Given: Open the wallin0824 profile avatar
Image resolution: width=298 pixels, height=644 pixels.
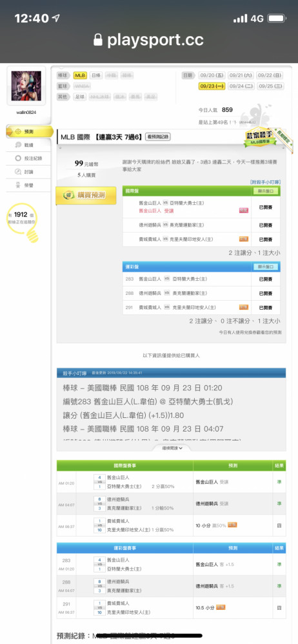Looking at the screenshot, I should [x=26, y=86].
